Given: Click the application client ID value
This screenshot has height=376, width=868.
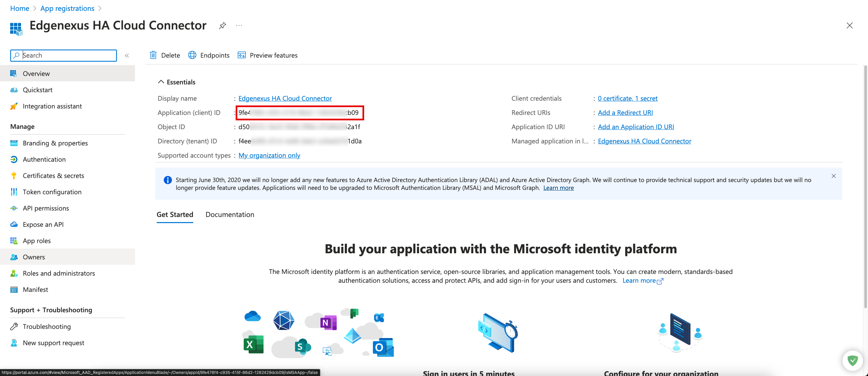Looking at the screenshot, I should (x=298, y=113).
